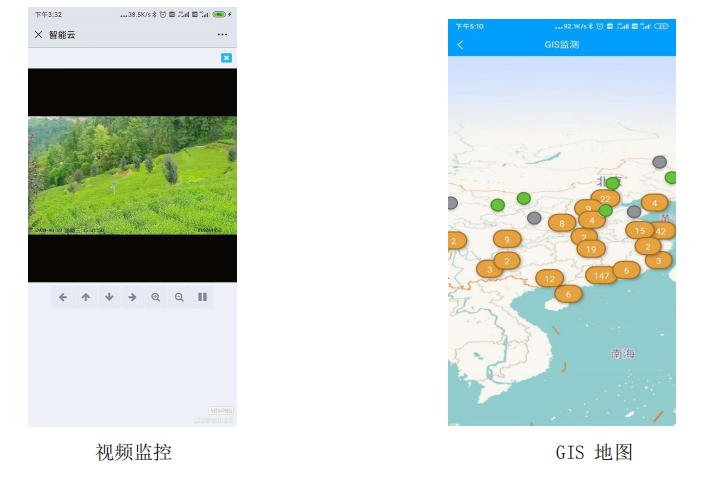Image resolution: width=716 pixels, height=482 pixels.
Task: Go back from the GIS监测 screen
Action: (460, 45)
